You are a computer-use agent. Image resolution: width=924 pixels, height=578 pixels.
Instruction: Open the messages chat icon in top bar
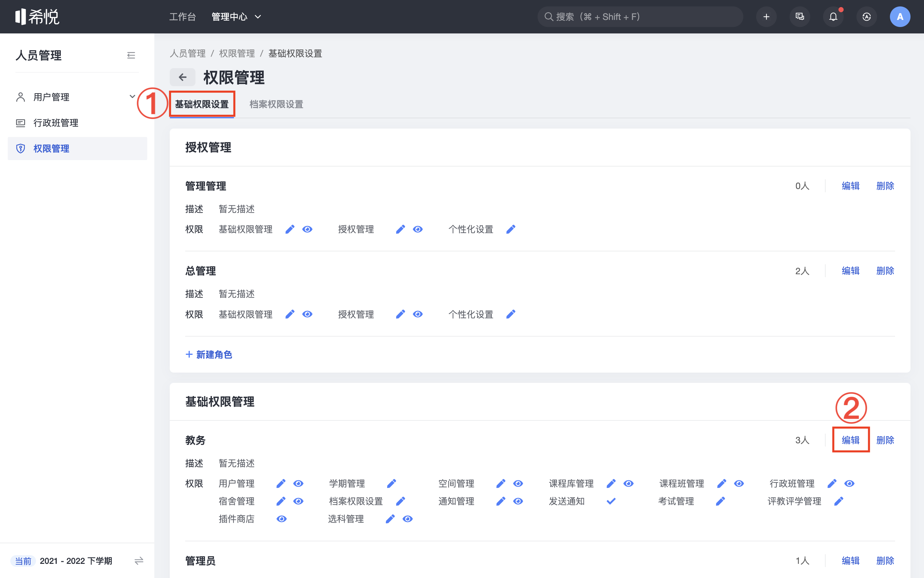[799, 16]
